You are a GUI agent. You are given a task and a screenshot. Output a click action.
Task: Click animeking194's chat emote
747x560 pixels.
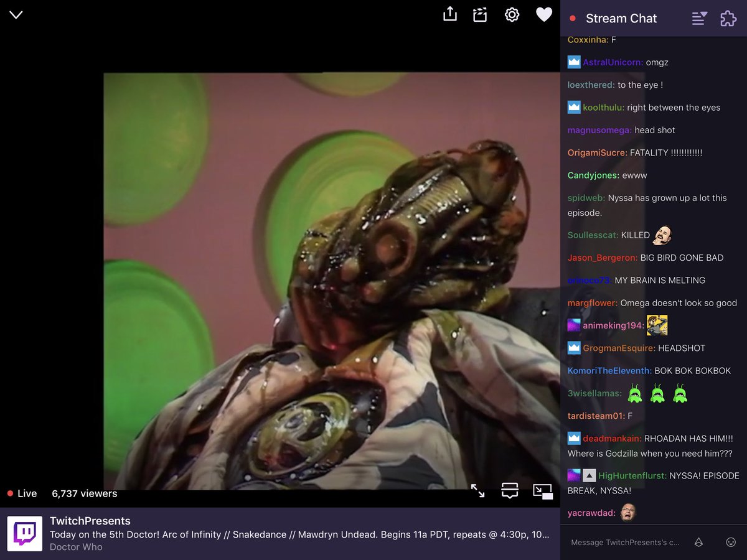tap(657, 325)
